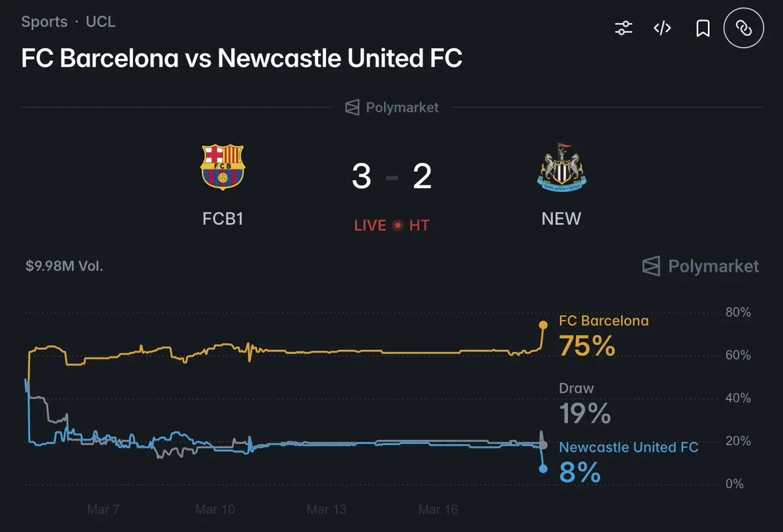Image resolution: width=783 pixels, height=532 pixels.
Task: Click the yellow Barcelona line endpoint
Action: pyautogui.click(x=543, y=324)
